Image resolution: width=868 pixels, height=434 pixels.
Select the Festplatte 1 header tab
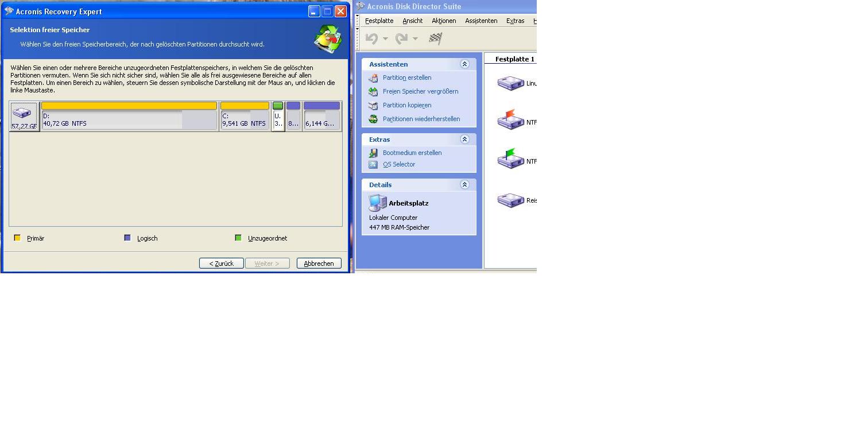[515, 59]
